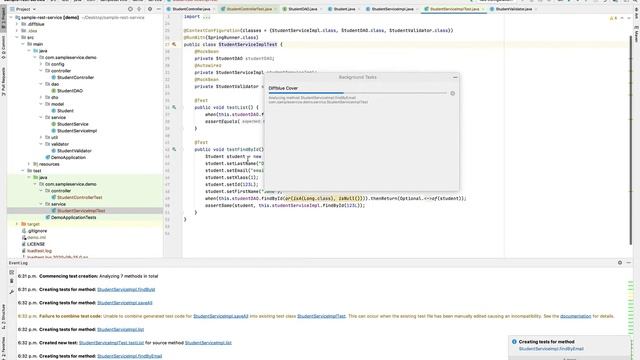Go to previous highlighted error arrow
The height and width of the screenshot is (360, 640).
point(622,18)
